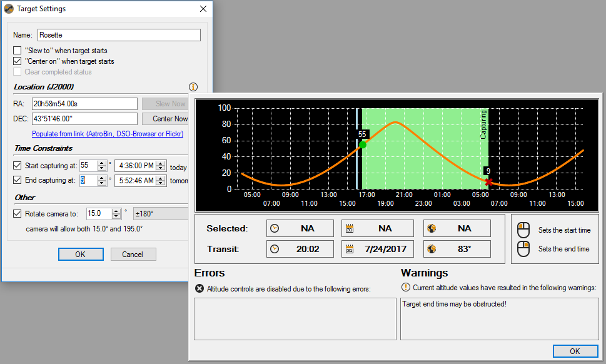
Task: Toggle the End capturing at checkbox
Action: (x=18, y=179)
